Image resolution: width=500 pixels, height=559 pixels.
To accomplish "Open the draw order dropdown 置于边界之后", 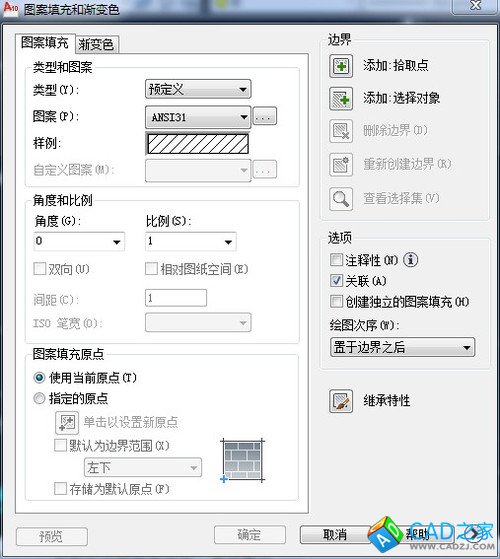I will coord(402,347).
